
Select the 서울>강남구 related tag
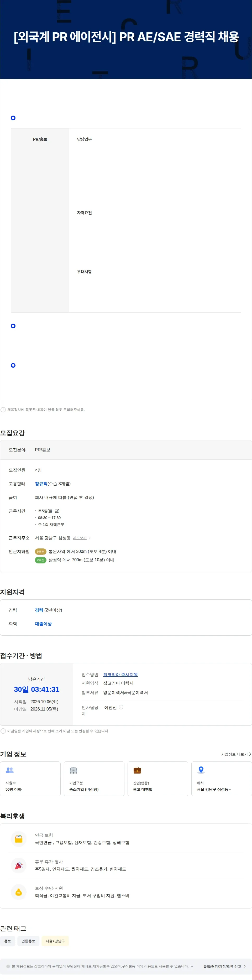click(55, 941)
